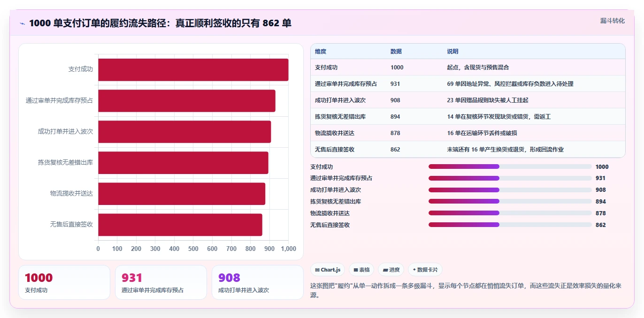Click the 500 tick on the x-axis

193,249
